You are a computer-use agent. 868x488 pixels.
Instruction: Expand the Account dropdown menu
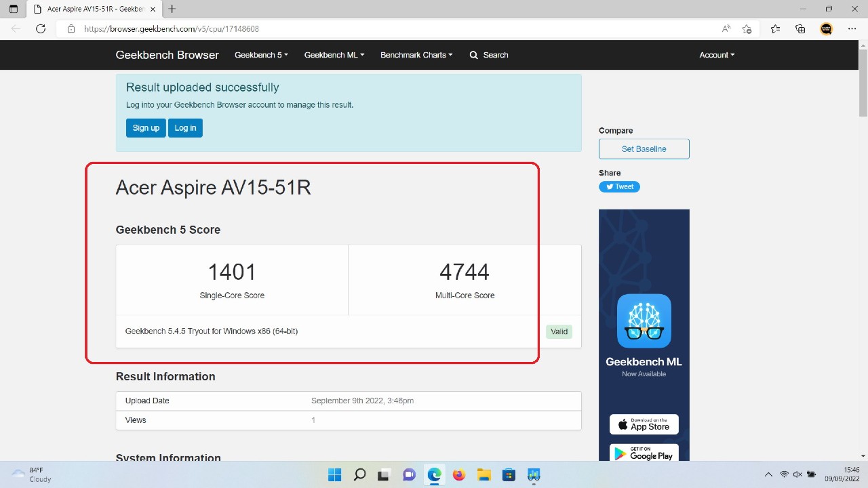[717, 55]
